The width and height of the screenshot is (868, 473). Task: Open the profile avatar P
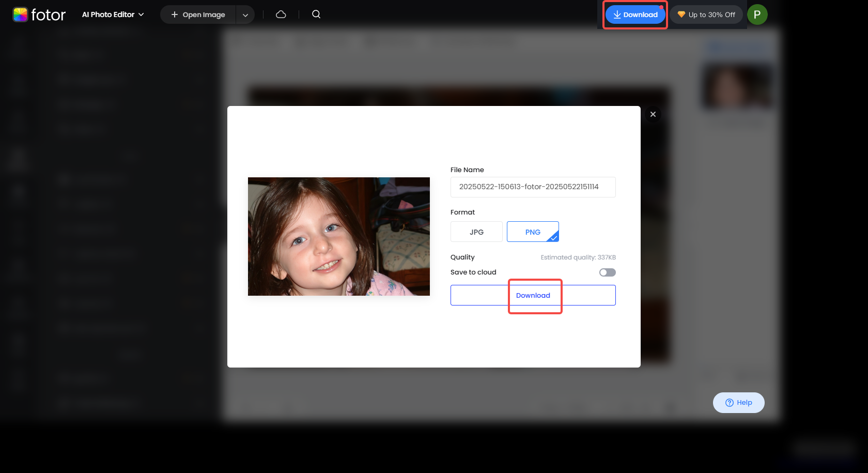(757, 14)
